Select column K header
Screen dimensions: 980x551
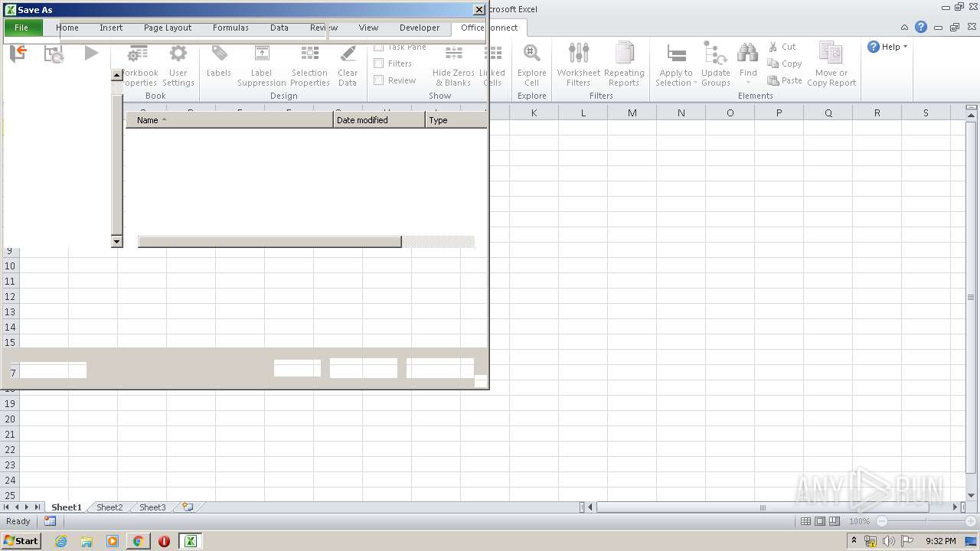point(534,112)
